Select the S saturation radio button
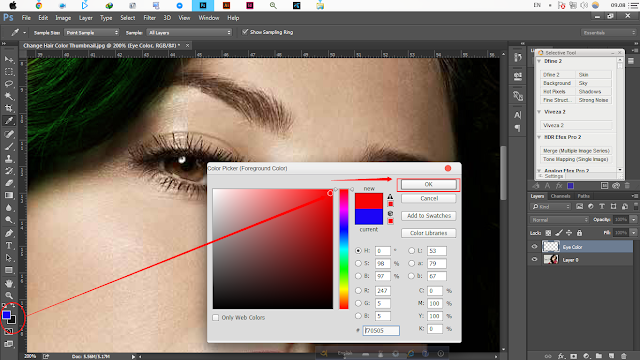Image resolution: width=640 pixels, height=360 pixels. (x=358, y=264)
